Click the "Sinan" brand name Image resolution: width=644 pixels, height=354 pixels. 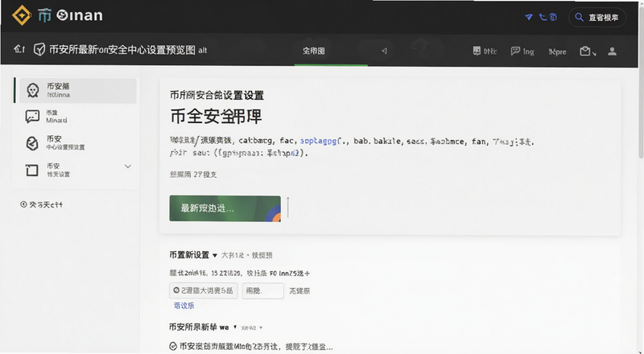tap(79, 15)
